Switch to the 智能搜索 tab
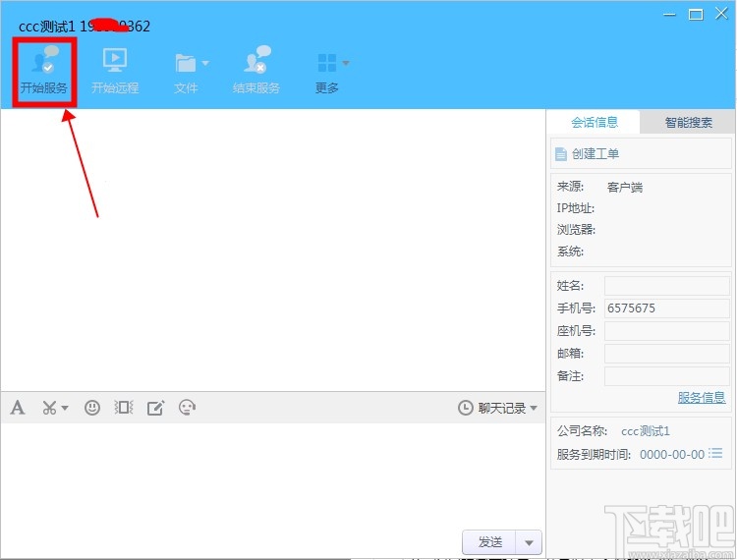The height and width of the screenshot is (560, 737). [688, 122]
